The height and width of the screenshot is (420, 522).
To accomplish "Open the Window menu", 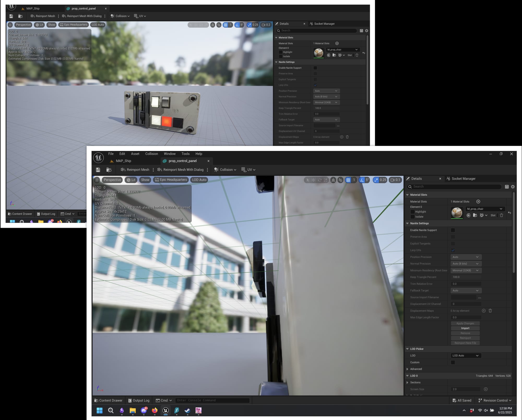I will (x=169, y=154).
